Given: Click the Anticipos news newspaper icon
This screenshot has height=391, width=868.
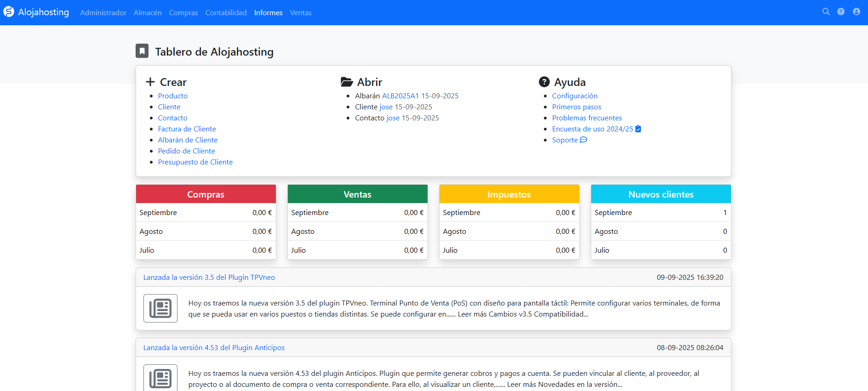Looking at the screenshot, I should [160, 378].
